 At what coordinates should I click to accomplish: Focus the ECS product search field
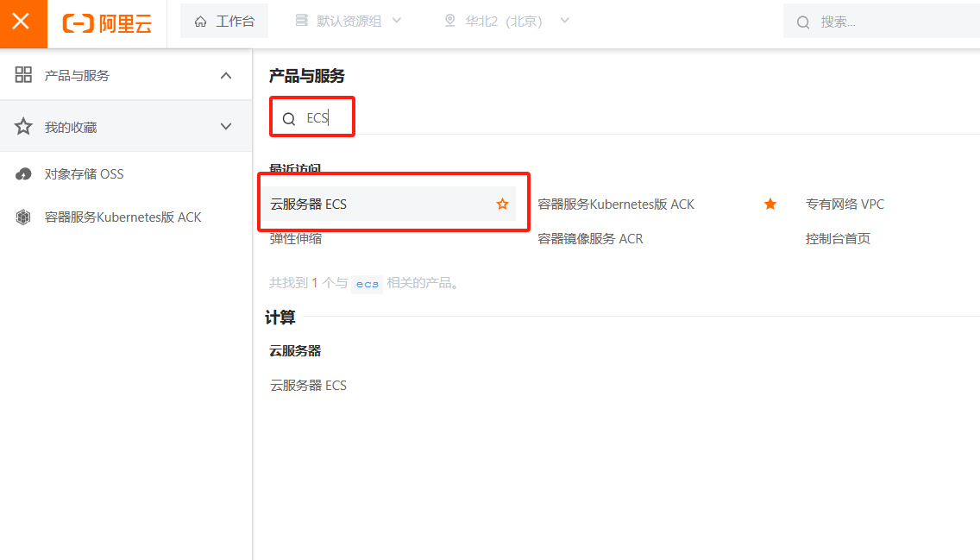(312, 117)
